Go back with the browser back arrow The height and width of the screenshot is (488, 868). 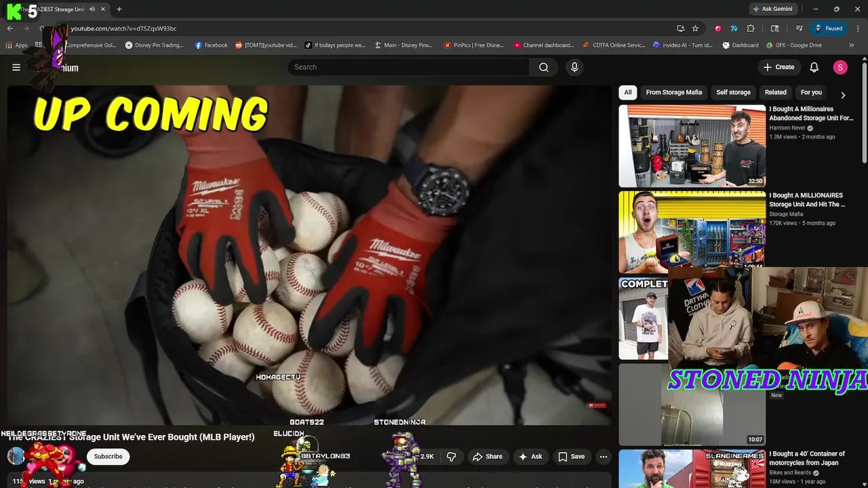10,28
